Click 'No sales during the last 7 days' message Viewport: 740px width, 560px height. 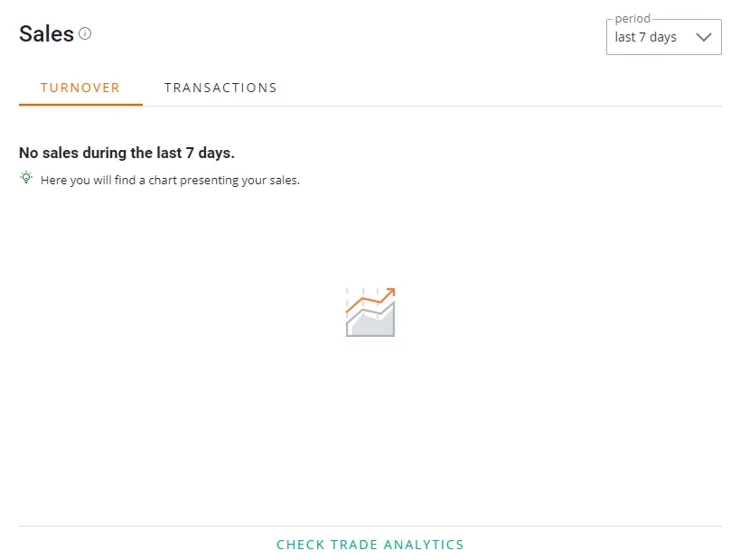pos(126,153)
